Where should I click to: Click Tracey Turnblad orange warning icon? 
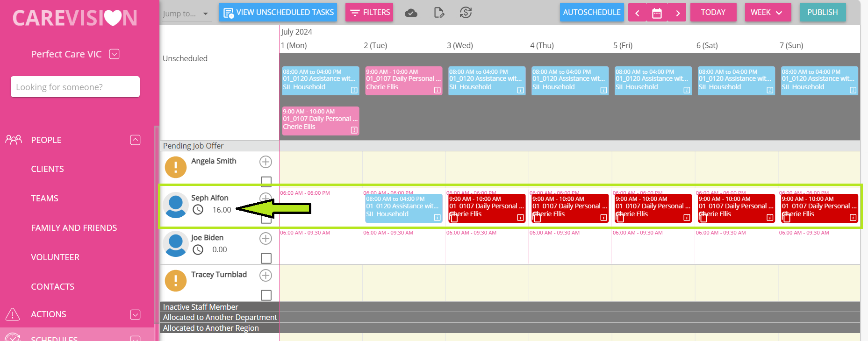176,281
